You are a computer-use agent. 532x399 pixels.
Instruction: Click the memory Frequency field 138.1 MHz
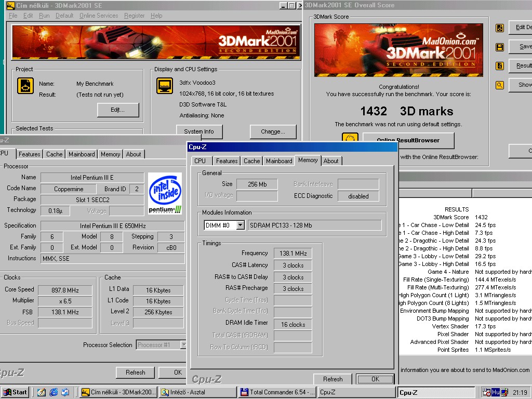coord(293,254)
